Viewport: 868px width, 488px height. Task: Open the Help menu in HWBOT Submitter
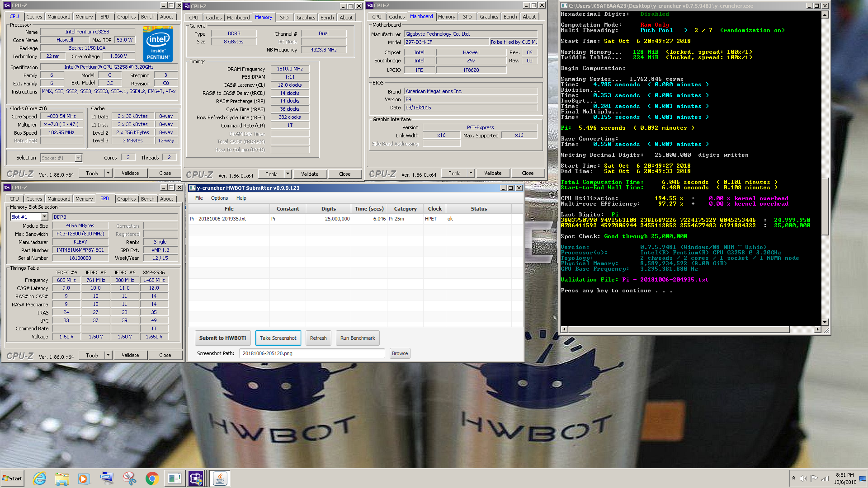(241, 198)
